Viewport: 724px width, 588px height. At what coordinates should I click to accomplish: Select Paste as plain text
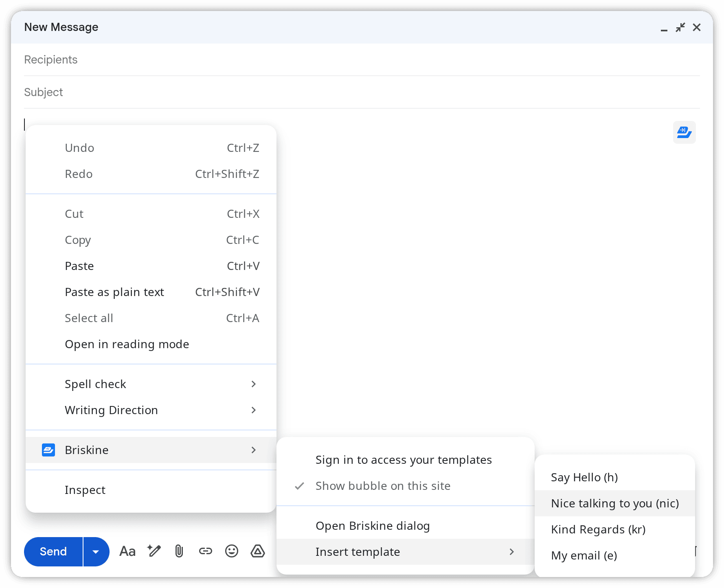tap(114, 292)
